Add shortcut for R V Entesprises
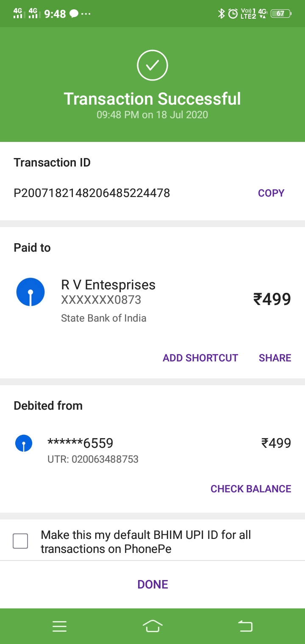 pyautogui.click(x=200, y=358)
